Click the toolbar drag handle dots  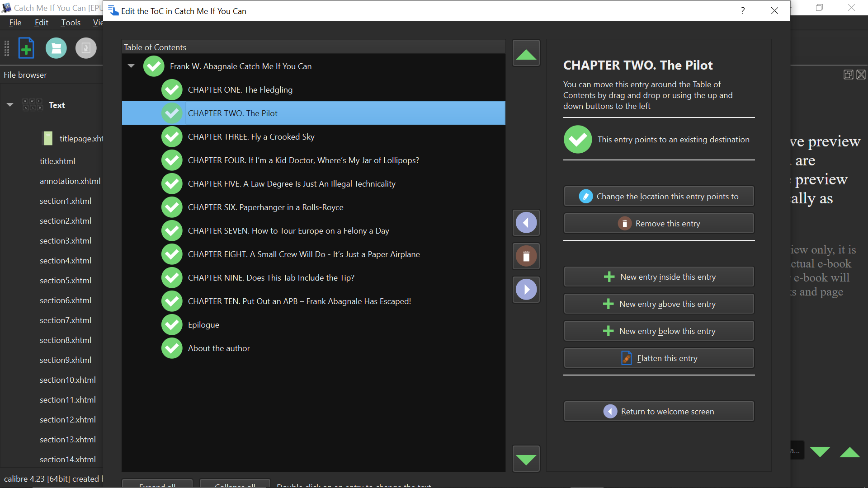(7, 48)
